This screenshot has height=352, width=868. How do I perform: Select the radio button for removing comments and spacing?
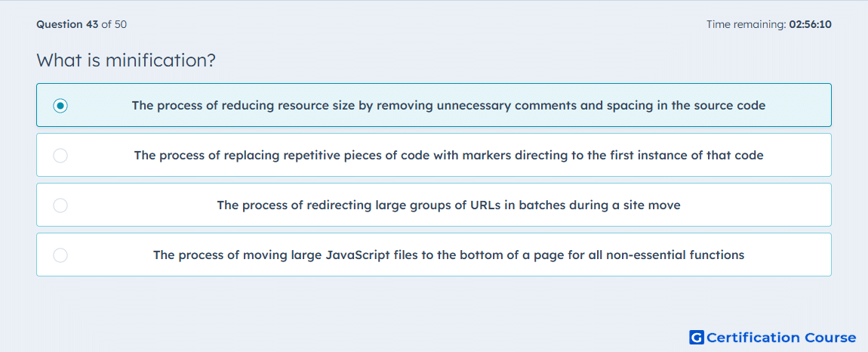pyautogui.click(x=60, y=105)
